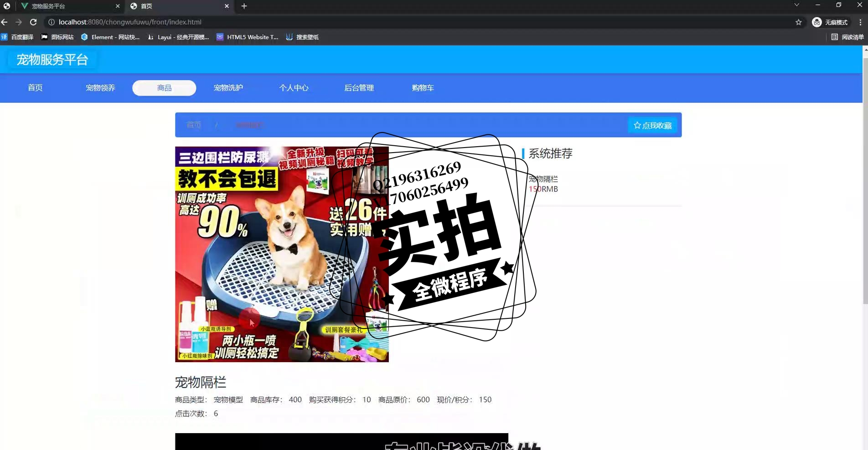The height and width of the screenshot is (450, 868).
Task: Open the 百度翻译 bookmark
Action: coord(17,37)
